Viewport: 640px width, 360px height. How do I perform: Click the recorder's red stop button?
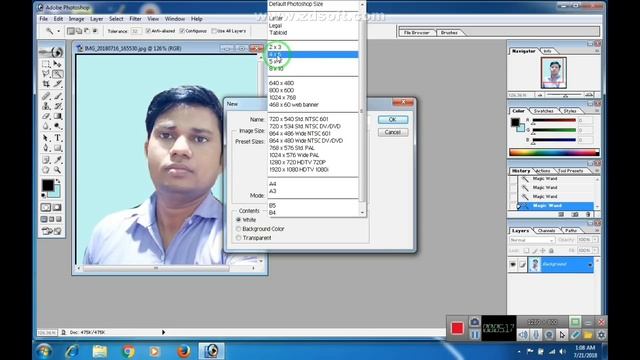(457, 328)
